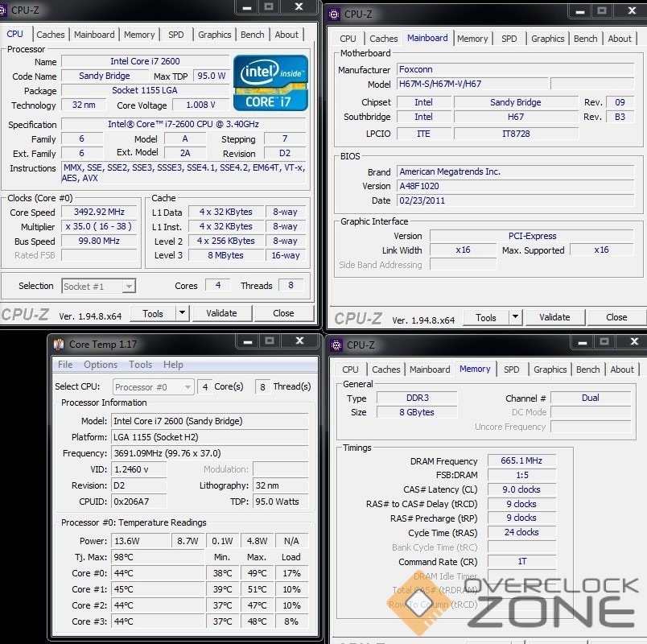Click CPU-Z icon in Memory window title bar

[x=336, y=345]
